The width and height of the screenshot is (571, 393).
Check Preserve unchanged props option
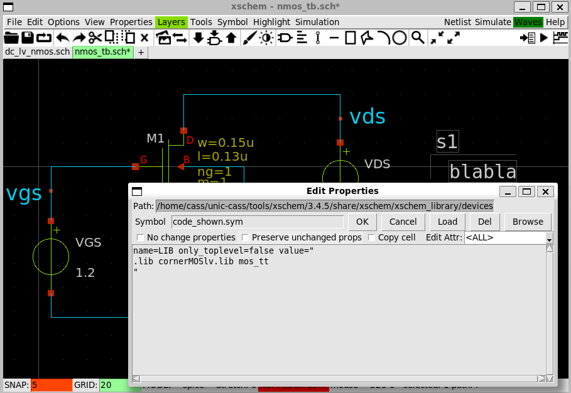(x=245, y=237)
